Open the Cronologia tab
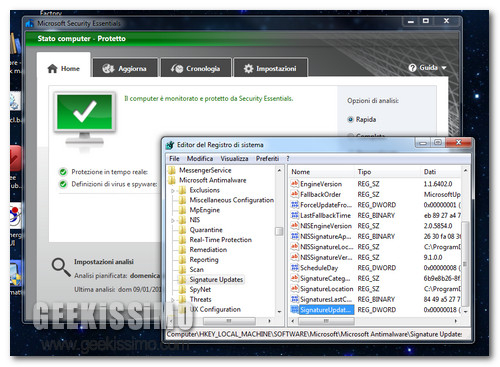The image size is (500, 367). [x=196, y=68]
